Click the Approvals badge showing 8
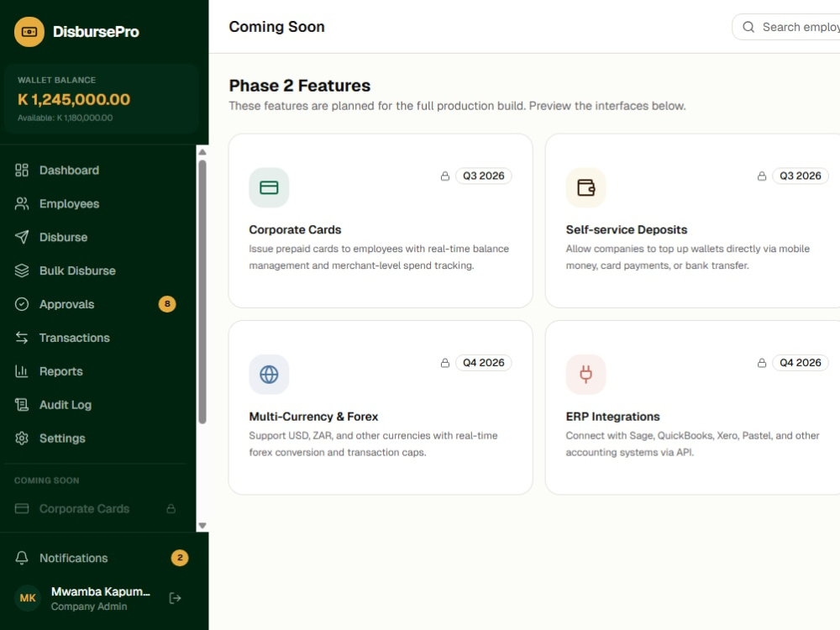The width and height of the screenshot is (840, 630). point(167,304)
